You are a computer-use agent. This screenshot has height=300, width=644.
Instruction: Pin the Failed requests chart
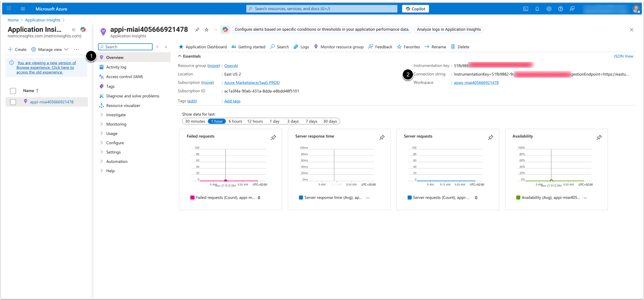coord(273,138)
